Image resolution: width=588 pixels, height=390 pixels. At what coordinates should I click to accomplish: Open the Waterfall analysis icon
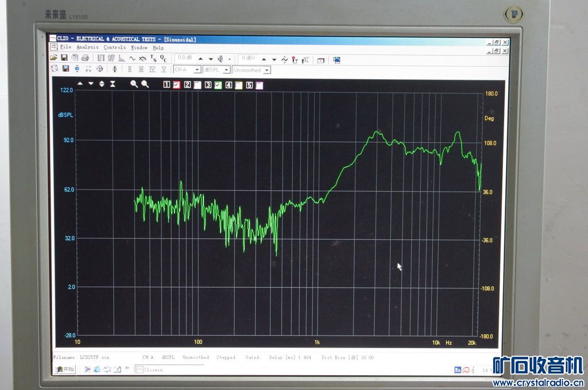[x=111, y=58]
